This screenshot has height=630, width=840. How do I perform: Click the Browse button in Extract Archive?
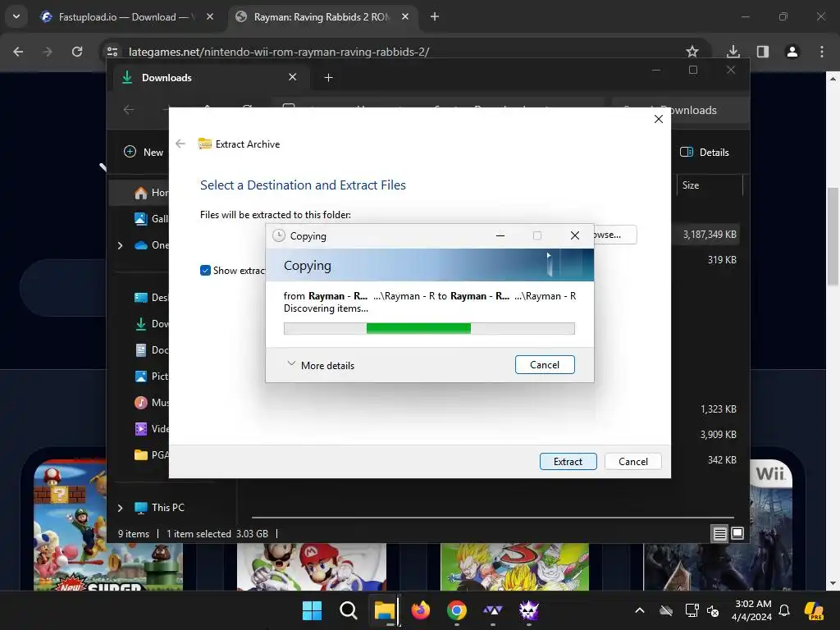615,235
